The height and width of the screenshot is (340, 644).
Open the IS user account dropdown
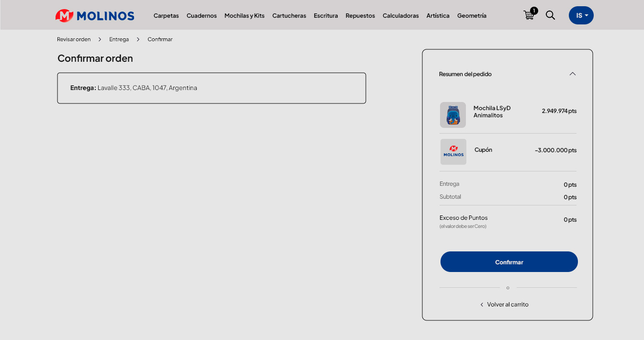click(581, 15)
